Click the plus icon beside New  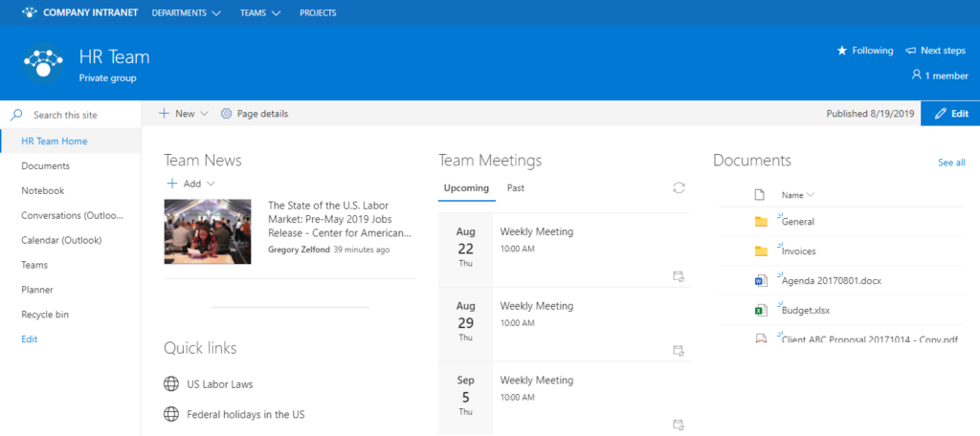pos(164,114)
